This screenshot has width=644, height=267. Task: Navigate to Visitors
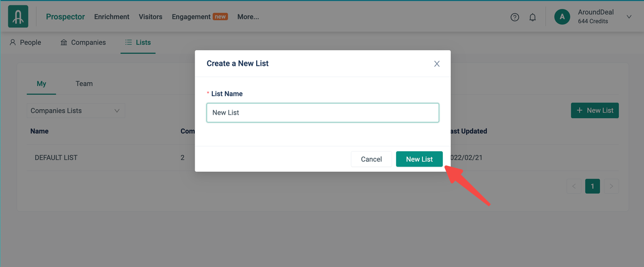pyautogui.click(x=150, y=17)
